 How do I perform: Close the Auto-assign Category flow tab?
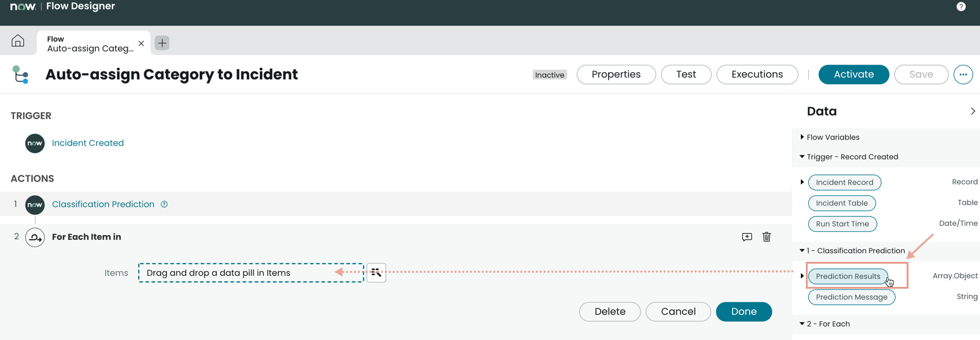[141, 43]
